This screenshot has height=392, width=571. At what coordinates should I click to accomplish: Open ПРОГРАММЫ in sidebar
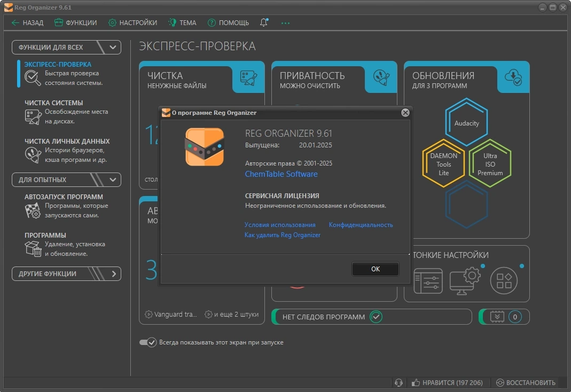click(x=45, y=236)
